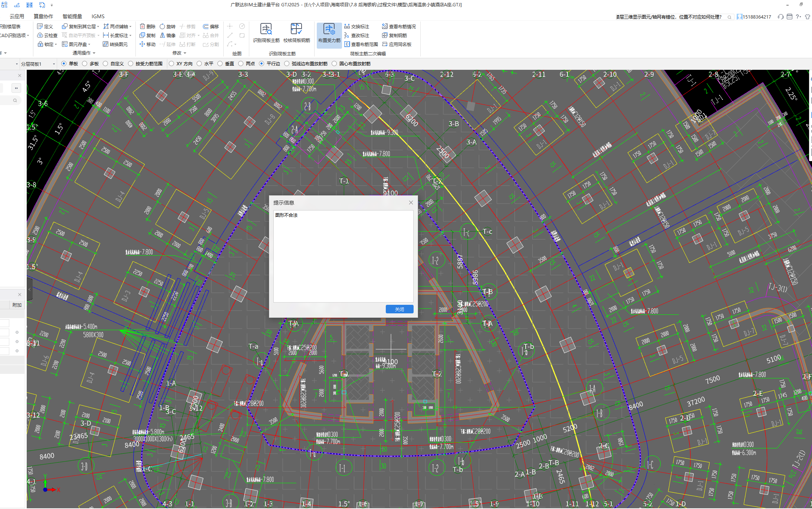Select the 垂直 radio option
Screen dimensions: 812x509
(220, 63)
